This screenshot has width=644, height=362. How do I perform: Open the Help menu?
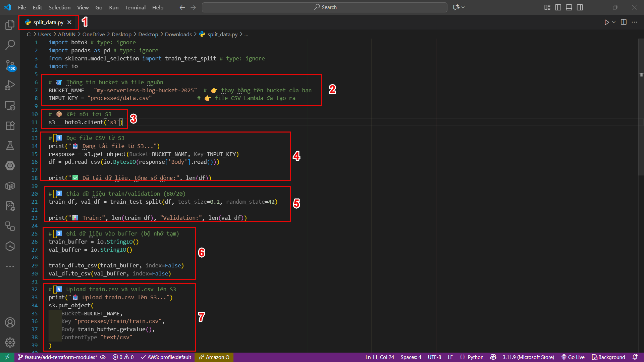pos(158,7)
